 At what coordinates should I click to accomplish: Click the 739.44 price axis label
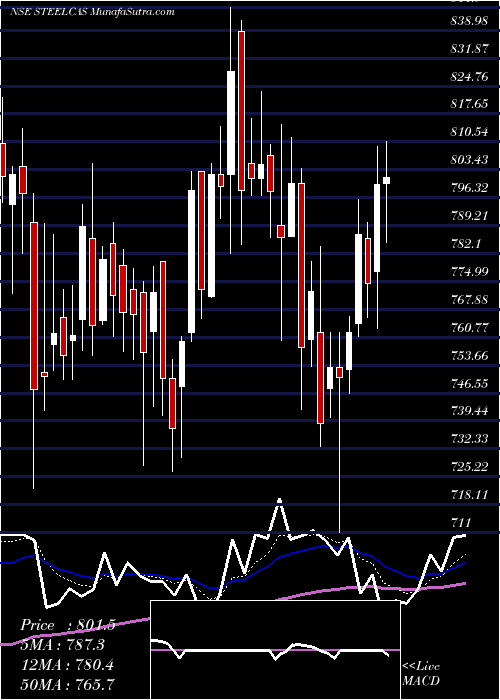[x=469, y=411]
